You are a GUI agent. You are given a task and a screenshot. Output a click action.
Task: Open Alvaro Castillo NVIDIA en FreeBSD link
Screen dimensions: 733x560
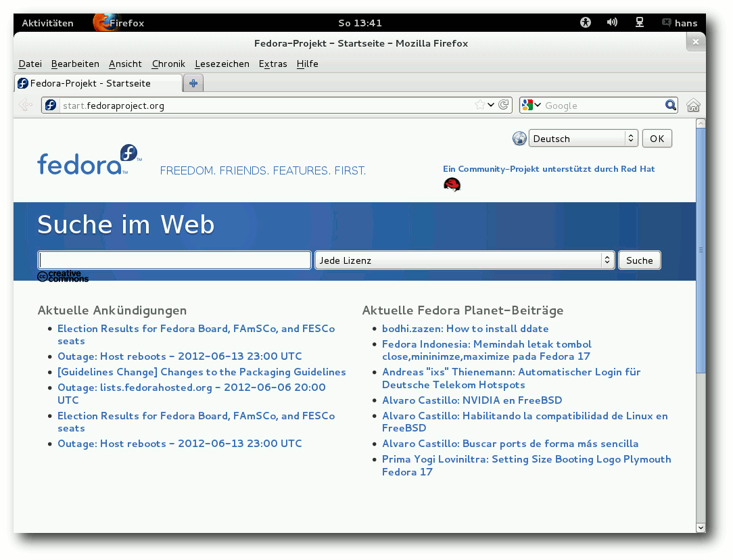pos(472,400)
